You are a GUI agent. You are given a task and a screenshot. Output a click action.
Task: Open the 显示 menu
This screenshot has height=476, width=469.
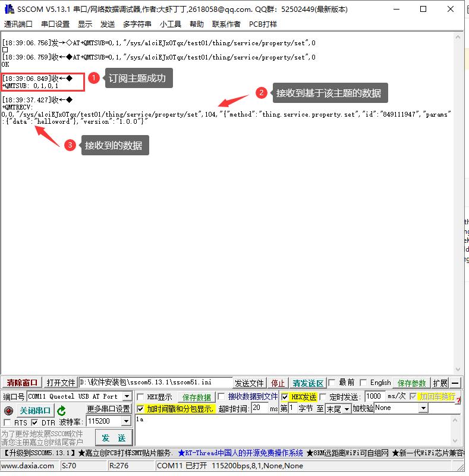click(x=85, y=24)
